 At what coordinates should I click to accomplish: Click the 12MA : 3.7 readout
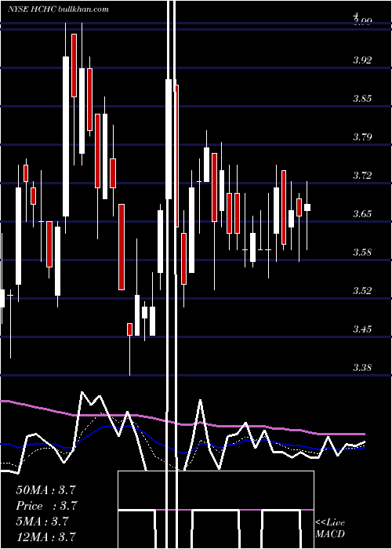[x=45, y=537]
